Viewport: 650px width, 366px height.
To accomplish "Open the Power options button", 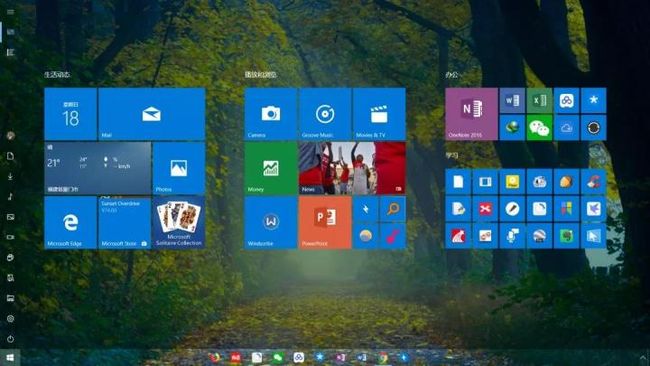I will [x=10, y=339].
